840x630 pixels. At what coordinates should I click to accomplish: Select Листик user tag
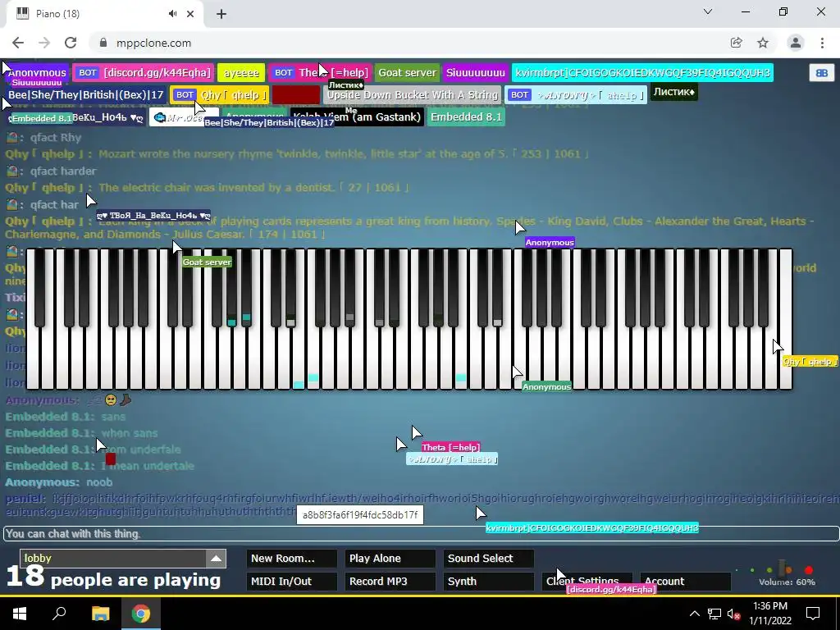pos(674,92)
